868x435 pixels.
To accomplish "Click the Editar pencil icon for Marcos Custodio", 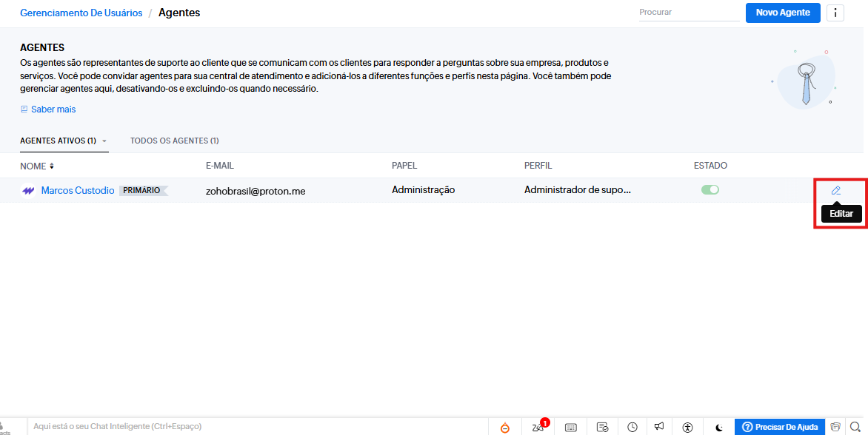I will (836, 190).
